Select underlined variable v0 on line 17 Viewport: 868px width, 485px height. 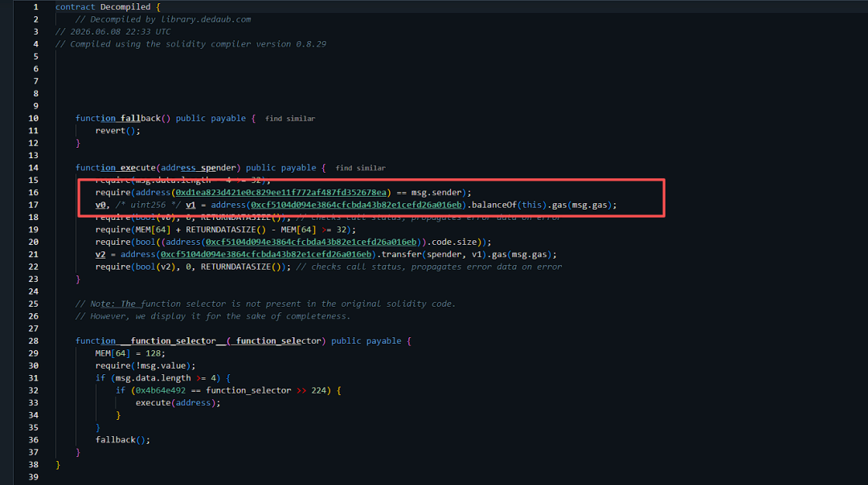pyautogui.click(x=100, y=205)
